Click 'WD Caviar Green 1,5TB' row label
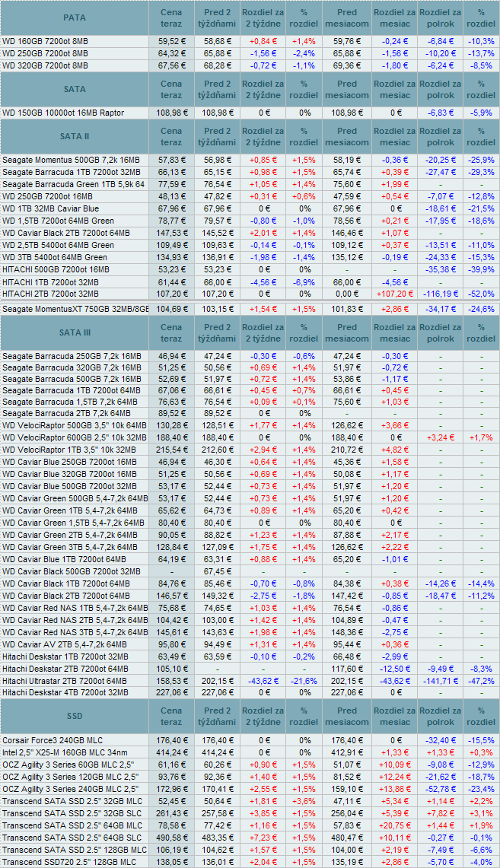Screen dimensions: 500x868 73,523
